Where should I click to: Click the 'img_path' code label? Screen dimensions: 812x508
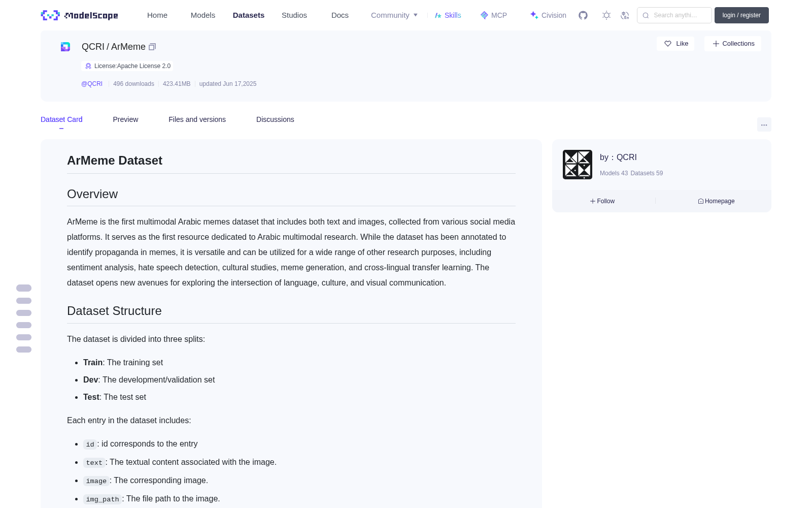pos(103,499)
